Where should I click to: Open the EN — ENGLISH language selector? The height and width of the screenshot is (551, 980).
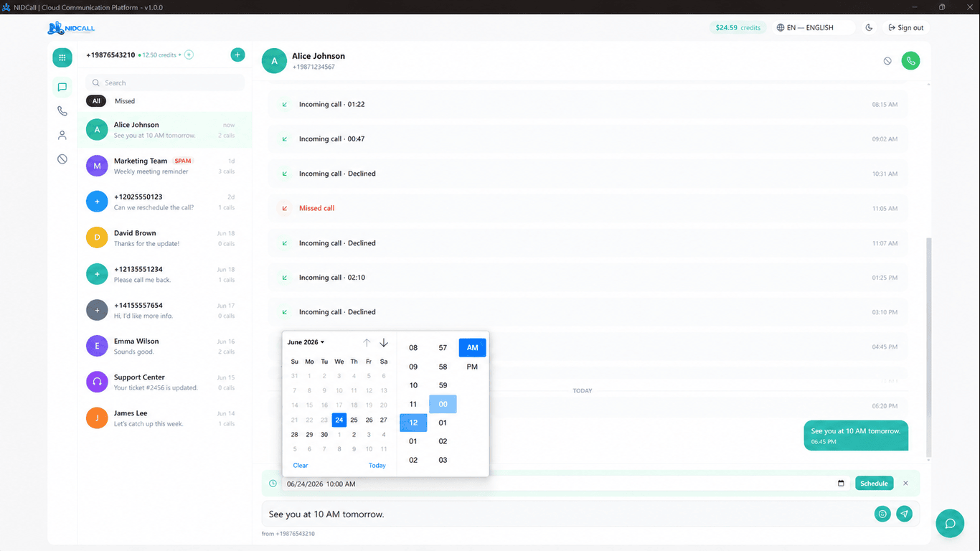coord(814,28)
